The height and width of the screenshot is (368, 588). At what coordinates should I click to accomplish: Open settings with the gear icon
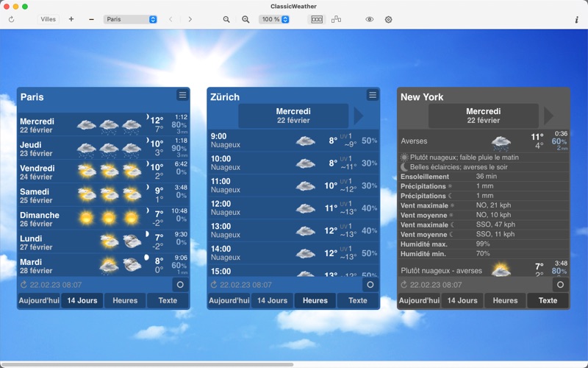[x=389, y=19]
